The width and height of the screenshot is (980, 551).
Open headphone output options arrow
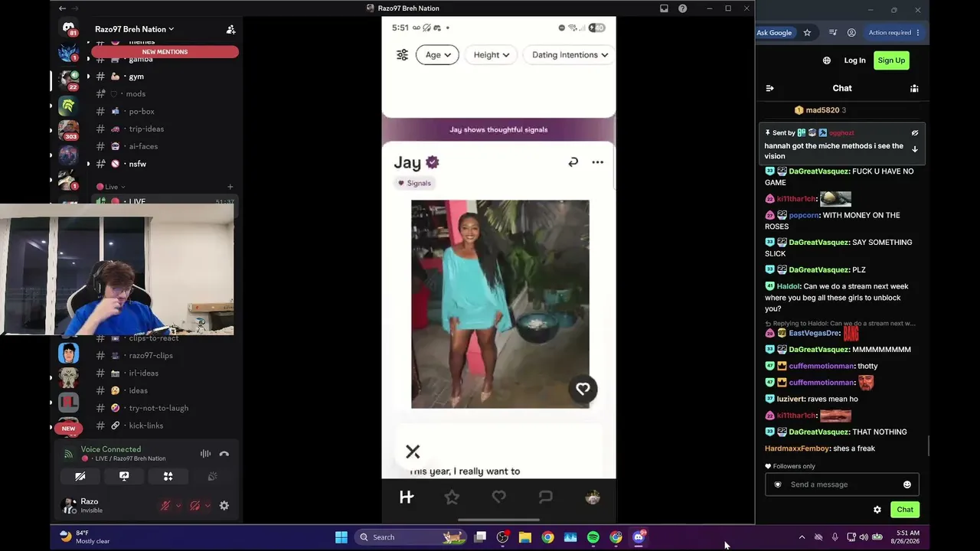[207, 506]
